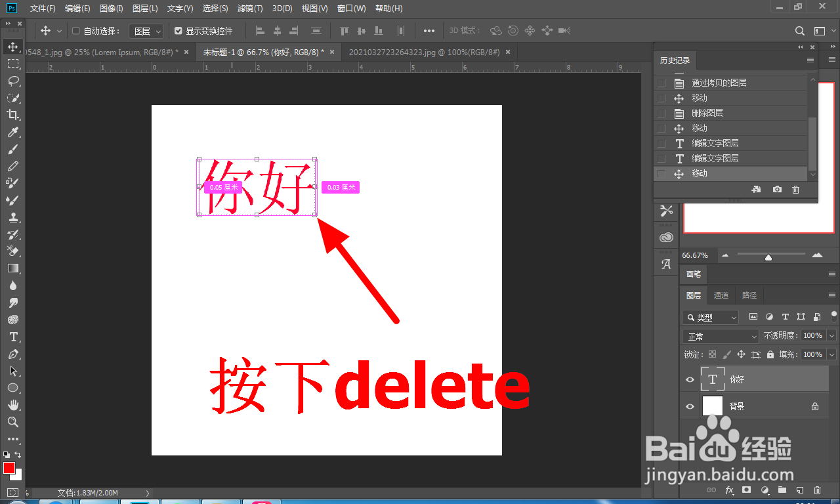This screenshot has height=504, width=840.
Task: Click the Navigator zoom slider handle
Action: (x=768, y=257)
